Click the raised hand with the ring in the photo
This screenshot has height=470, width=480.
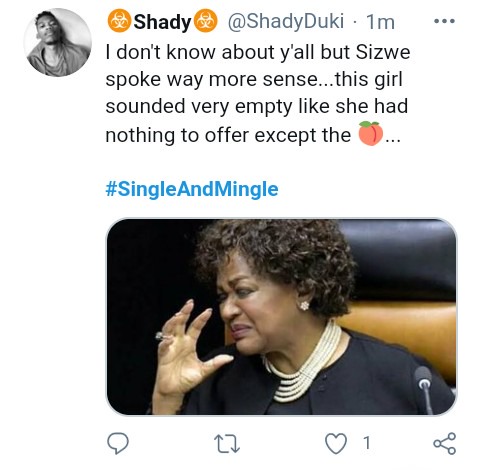pyautogui.click(x=187, y=350)
